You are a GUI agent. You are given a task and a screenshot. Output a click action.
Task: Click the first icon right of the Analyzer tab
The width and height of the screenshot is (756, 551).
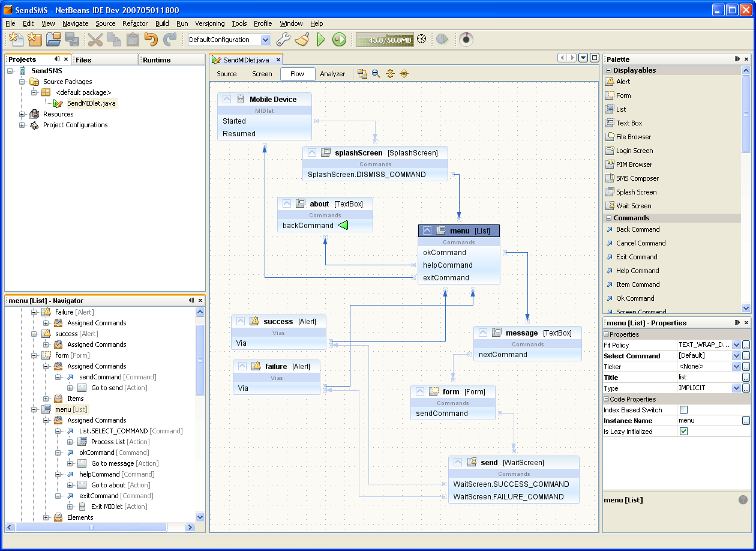(362, 74)
